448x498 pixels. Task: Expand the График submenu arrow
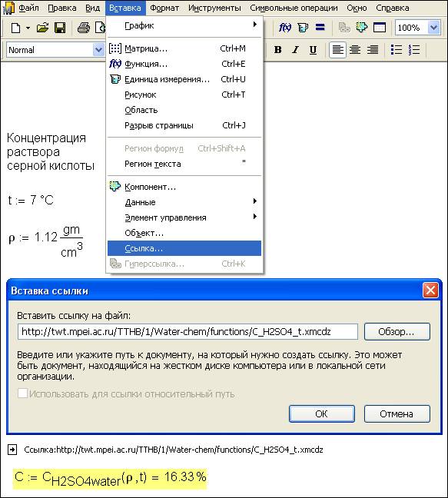click(254, 25)
